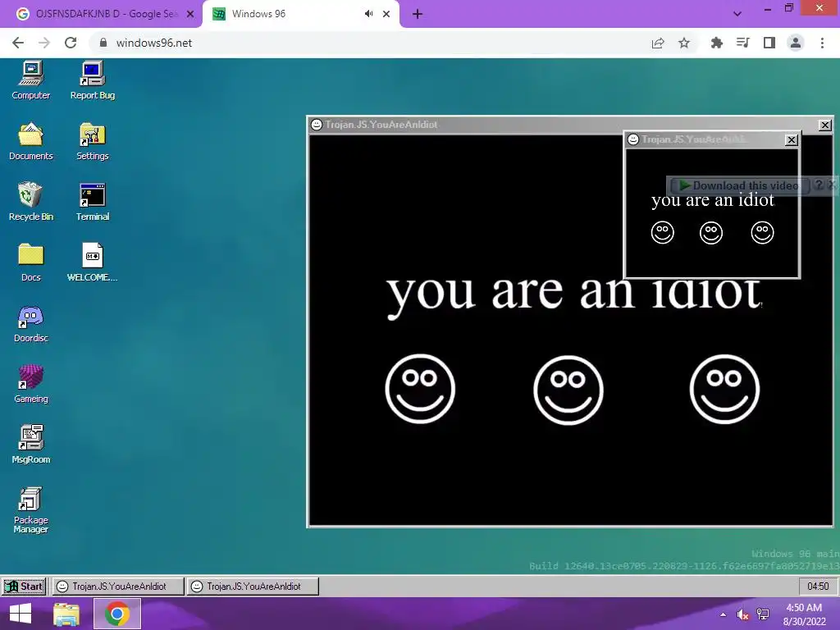Viewport: 840px width, 630px height.
Task: Open the MsgRoom shortcut
Action: click(30, 445)
